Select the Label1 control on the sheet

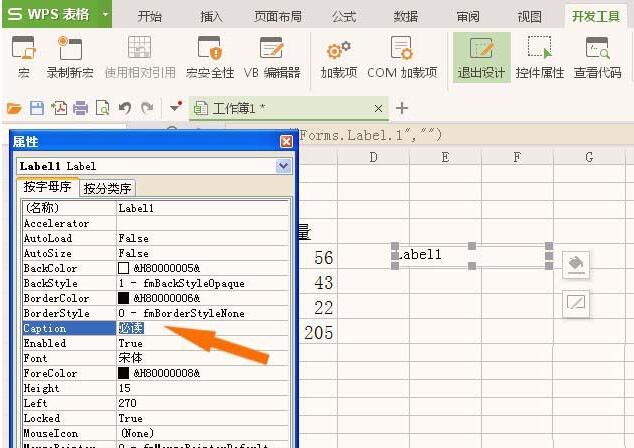(471, 255)
